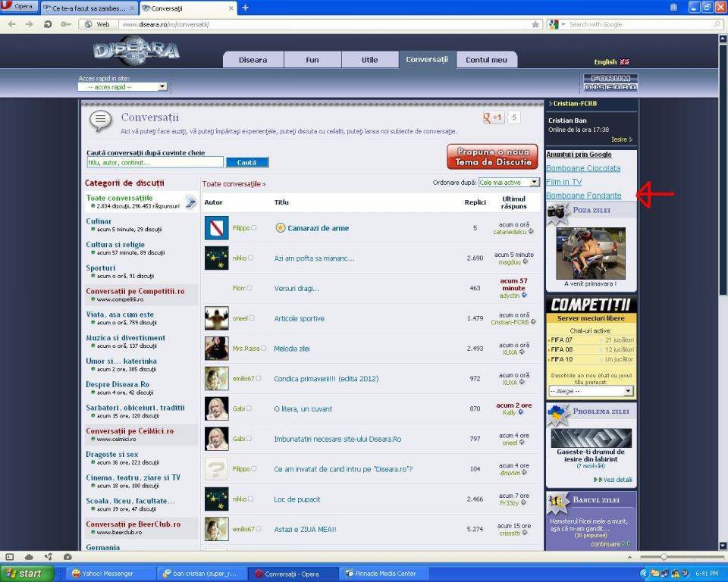Jump to last reply arrow beside catanedelcu
Screen dimensions: 728x582
(531, 232)
